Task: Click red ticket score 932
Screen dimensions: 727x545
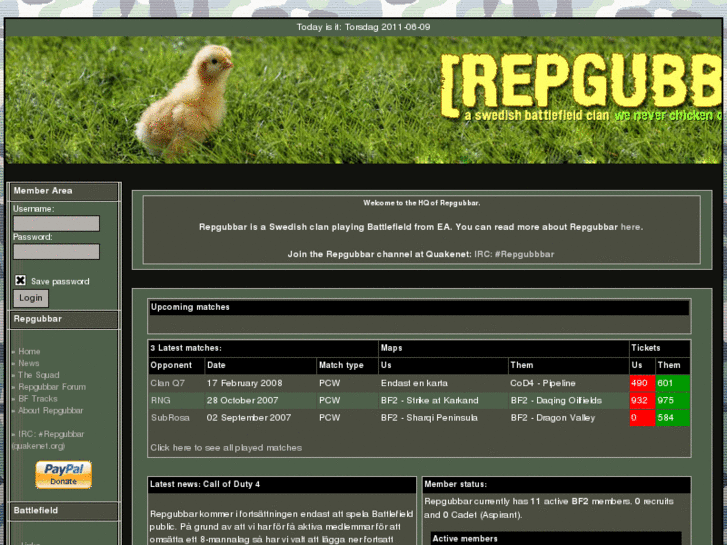Action: coord(642,400)
